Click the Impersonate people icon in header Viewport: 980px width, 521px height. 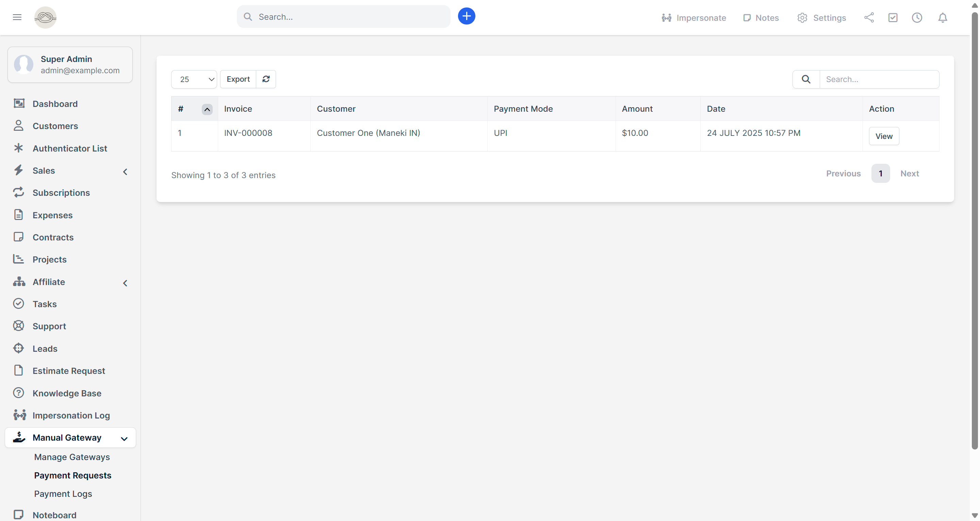coord(667,18)
